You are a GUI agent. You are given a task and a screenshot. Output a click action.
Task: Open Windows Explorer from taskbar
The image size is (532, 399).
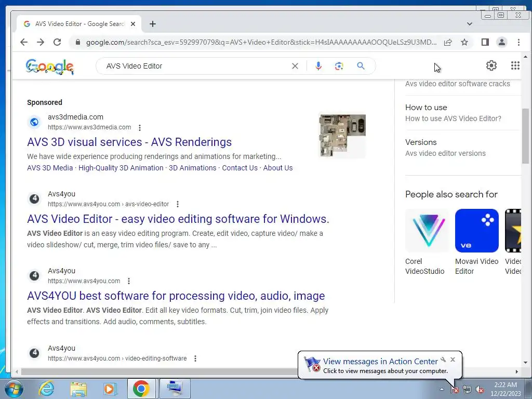pyautogui.click(x=78, y=389)
